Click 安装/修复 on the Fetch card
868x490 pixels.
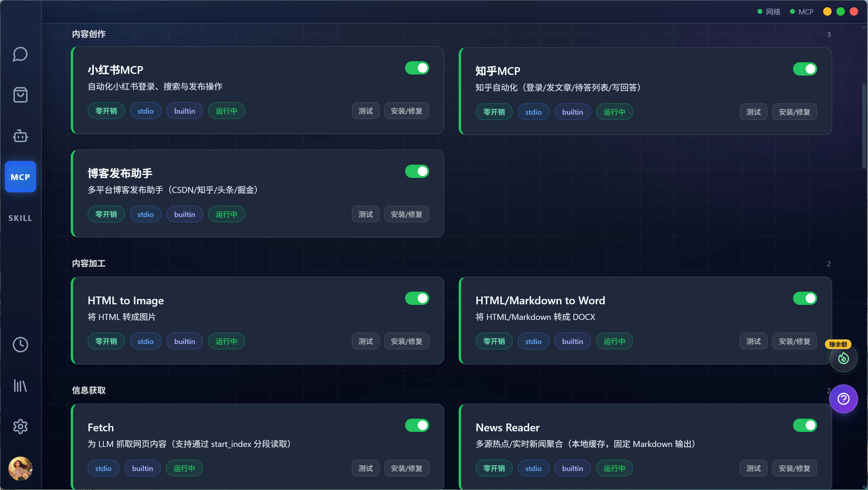(406, 468)
